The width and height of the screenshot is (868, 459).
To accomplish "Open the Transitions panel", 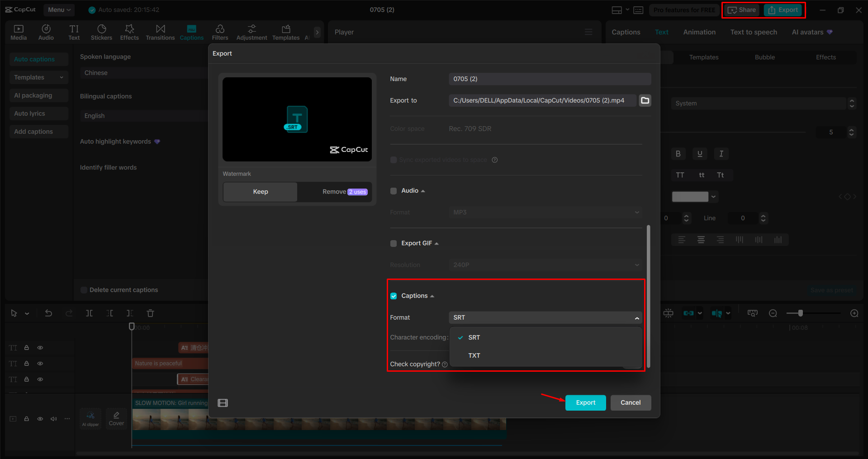I will [x=160, y=32].
